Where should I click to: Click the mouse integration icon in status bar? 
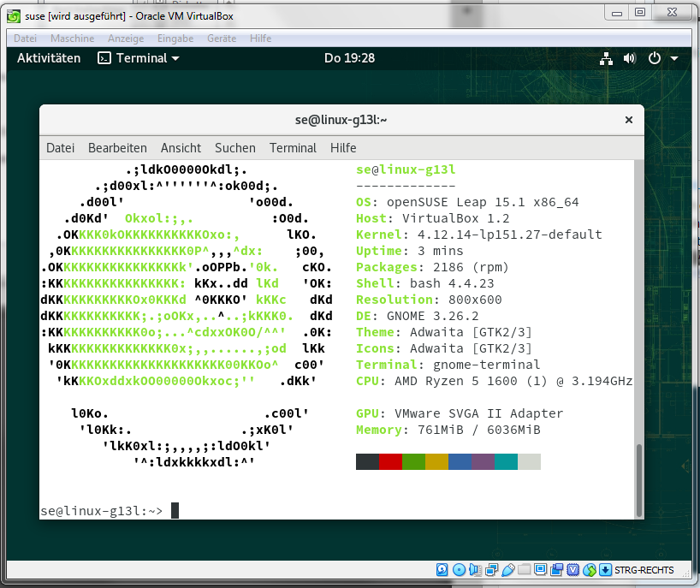coord(590,570)
